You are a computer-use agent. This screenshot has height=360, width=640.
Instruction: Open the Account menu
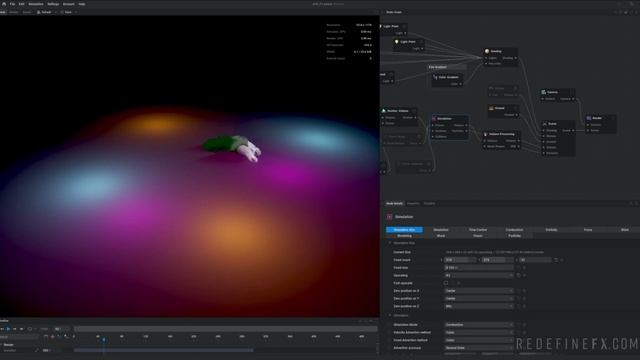click(x=69, y=4)
